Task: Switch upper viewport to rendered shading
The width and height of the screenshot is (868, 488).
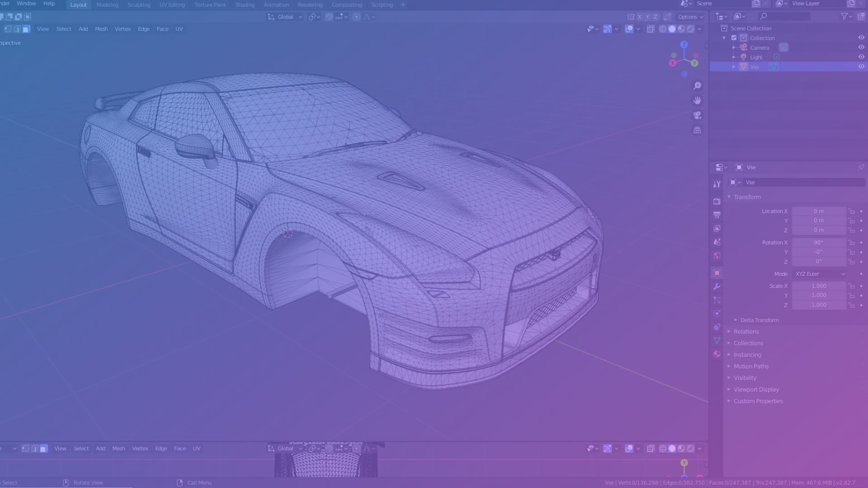Action: [x=691, y=29]
